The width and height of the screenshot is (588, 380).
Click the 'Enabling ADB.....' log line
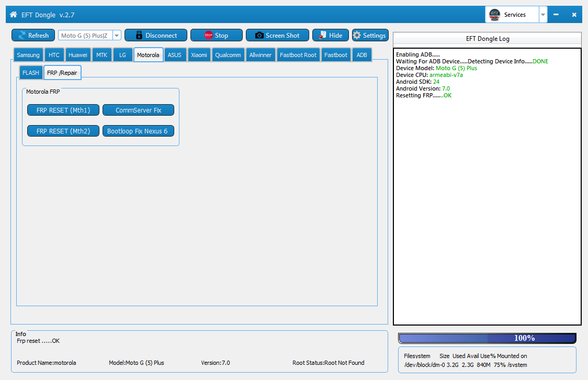418,54
